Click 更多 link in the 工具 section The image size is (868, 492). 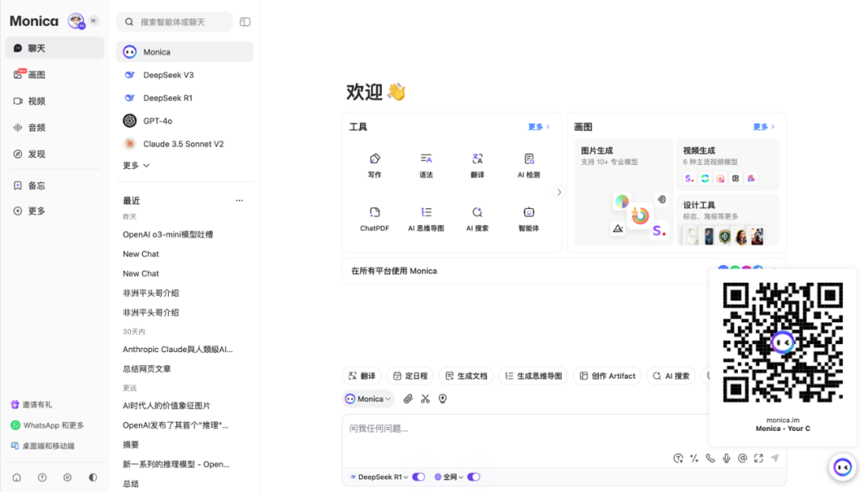538,127
